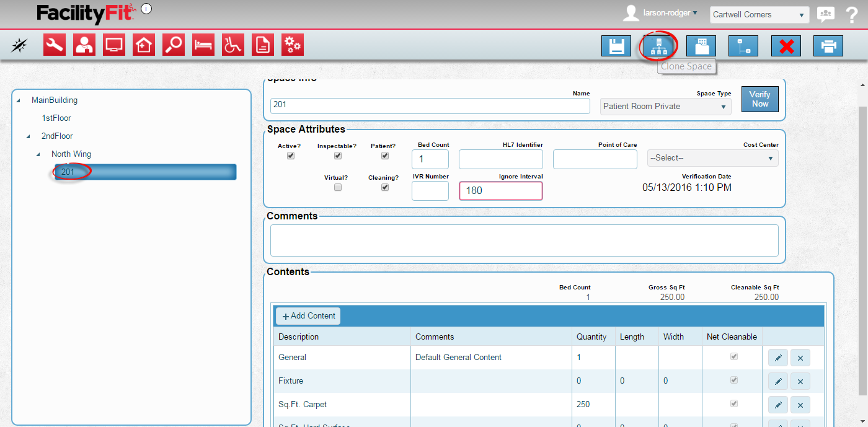The height and width of the screenshot is (427, 868).
Task: Uncheck the Cleaning? checkbox
Action: (385, 187)
